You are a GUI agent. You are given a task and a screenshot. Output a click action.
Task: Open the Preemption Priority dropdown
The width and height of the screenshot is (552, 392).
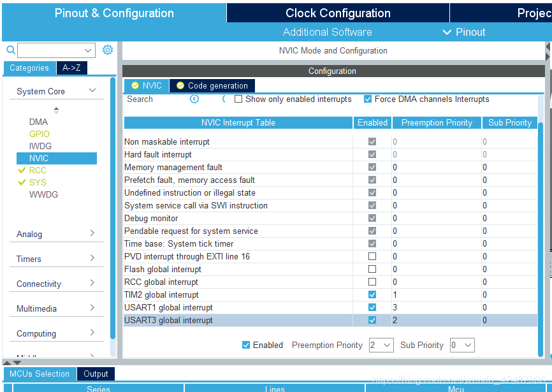pyautogui.click(x=381, y=345)
